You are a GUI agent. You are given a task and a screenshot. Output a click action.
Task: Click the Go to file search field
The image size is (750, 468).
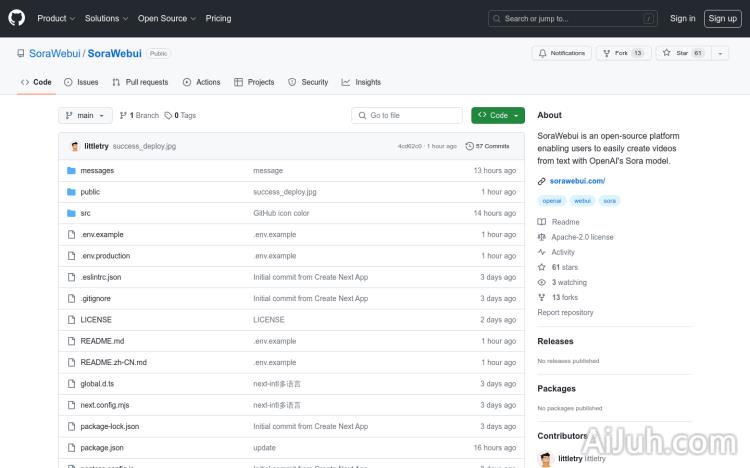click(x=408, y=115)
